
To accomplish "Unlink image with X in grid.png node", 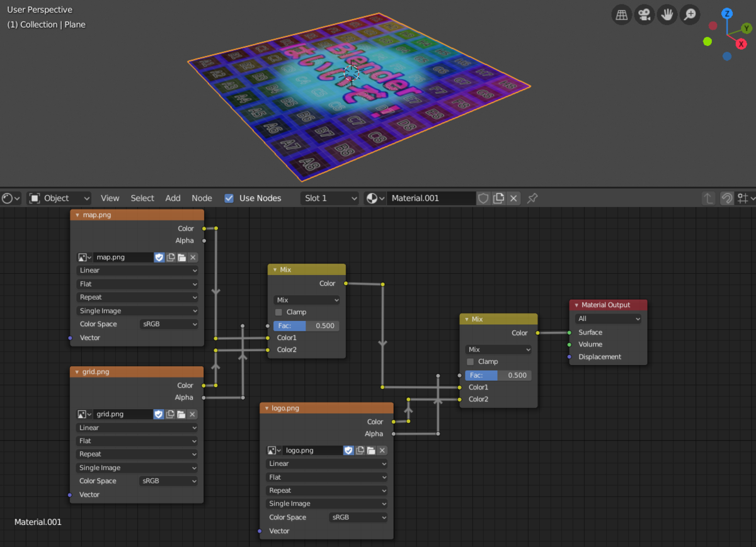I will click(x=193, y=414).
